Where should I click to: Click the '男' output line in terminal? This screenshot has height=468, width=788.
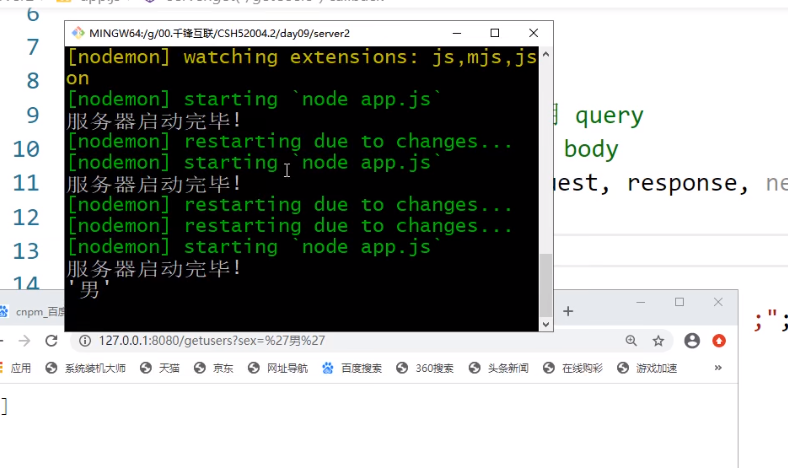pyautogui.click(x=89, y=290)
